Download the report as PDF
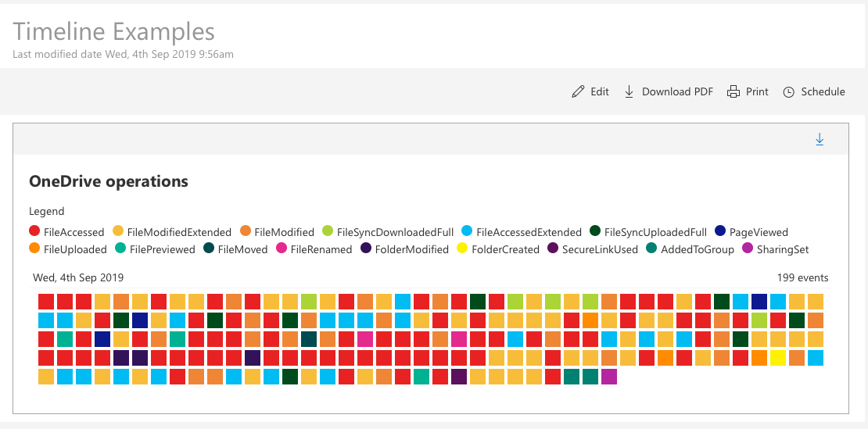Screen dimensions: 868x429 pyautogui.click(x=669, y=91)
